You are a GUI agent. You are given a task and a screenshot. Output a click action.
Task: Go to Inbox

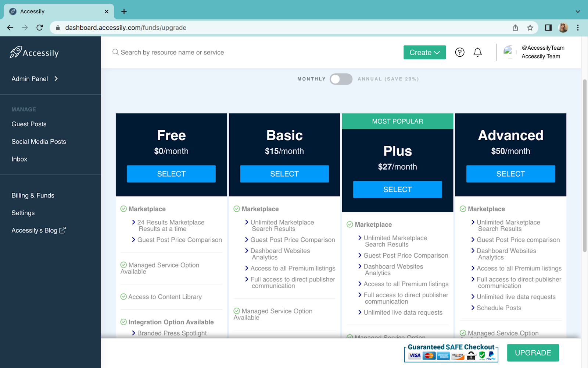(x=19, y=159)
